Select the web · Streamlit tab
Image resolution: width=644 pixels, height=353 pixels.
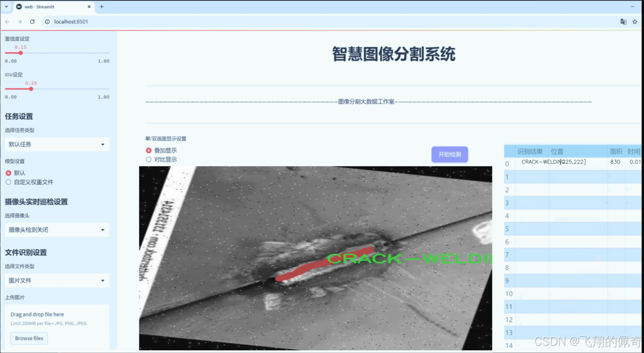(x=53, y=7)
